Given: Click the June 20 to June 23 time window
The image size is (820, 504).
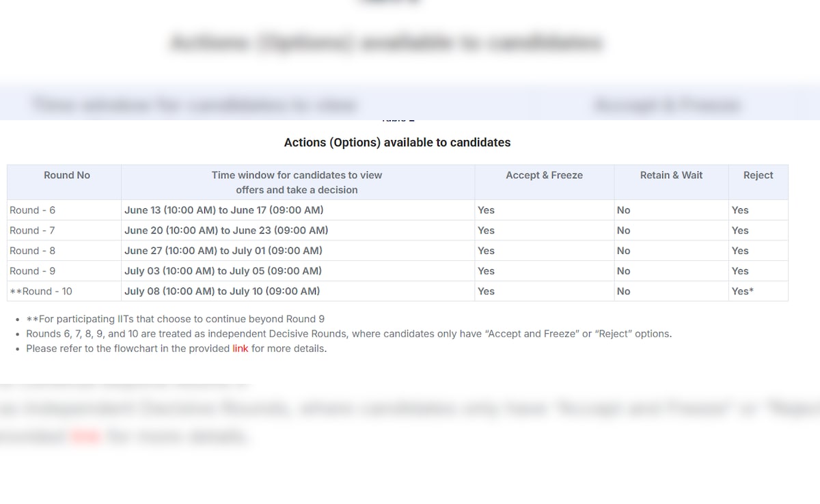Looking at the screenshot, I should pyautogui.click(x=225, y=231).
